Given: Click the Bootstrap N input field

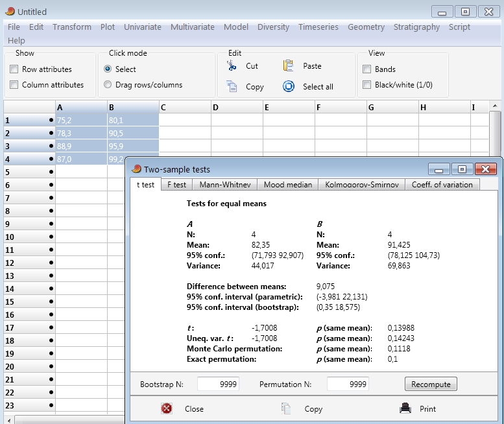Looking at the screenshot, I should (219, 384).
